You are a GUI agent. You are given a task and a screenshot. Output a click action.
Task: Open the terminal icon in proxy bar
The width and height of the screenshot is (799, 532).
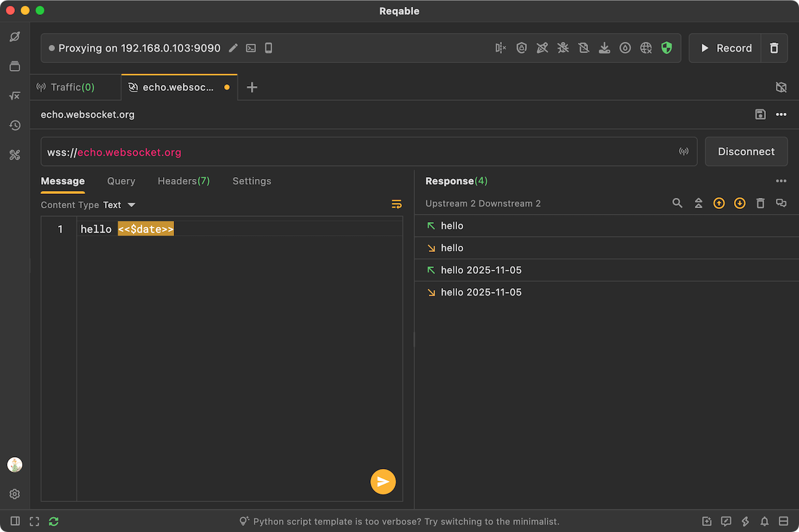click(x=251, y=48)
